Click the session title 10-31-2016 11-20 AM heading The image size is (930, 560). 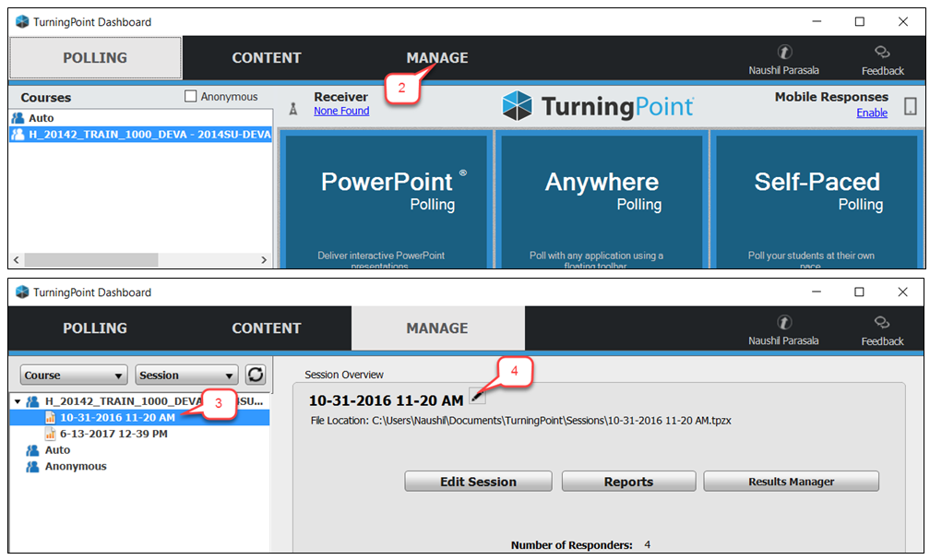386,400
